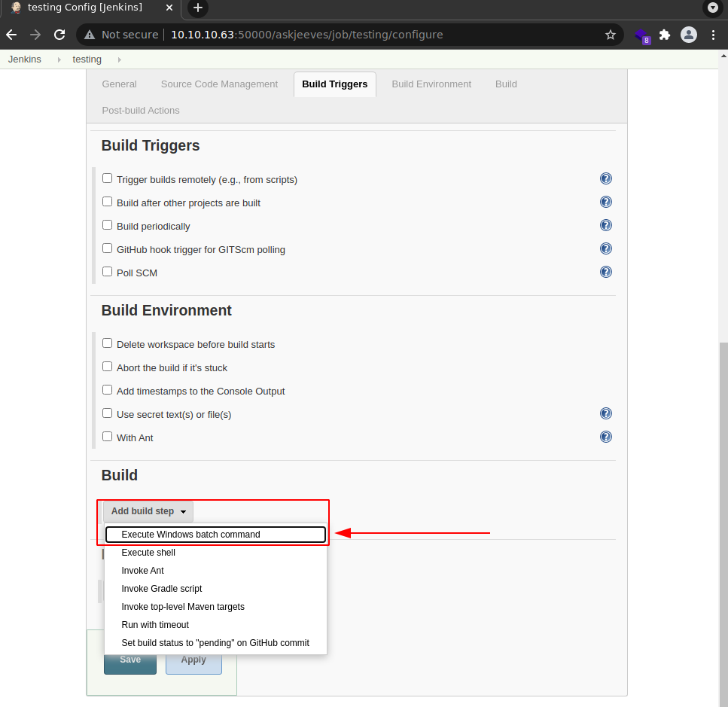Check Delete workspace before build starts
The image size is (728, 707).
point(108,344)
